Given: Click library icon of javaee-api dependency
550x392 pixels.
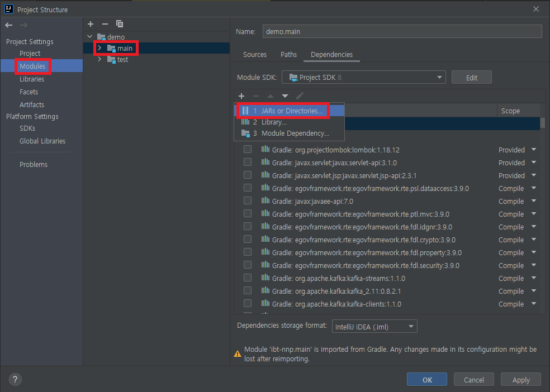Looking at the screenshot, I should click(x=265, y=201).
